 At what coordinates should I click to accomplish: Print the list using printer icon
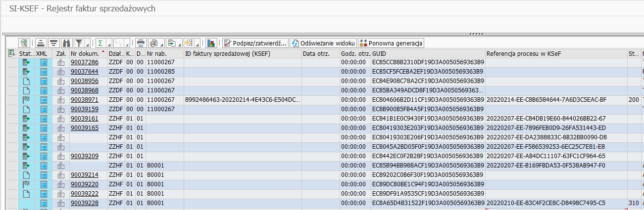click(141, 43)
